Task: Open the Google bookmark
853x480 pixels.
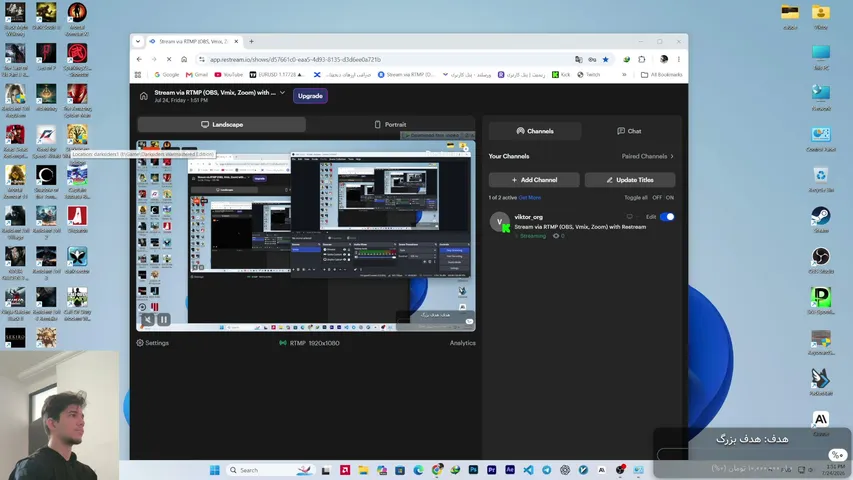Action: coord(166,75)
